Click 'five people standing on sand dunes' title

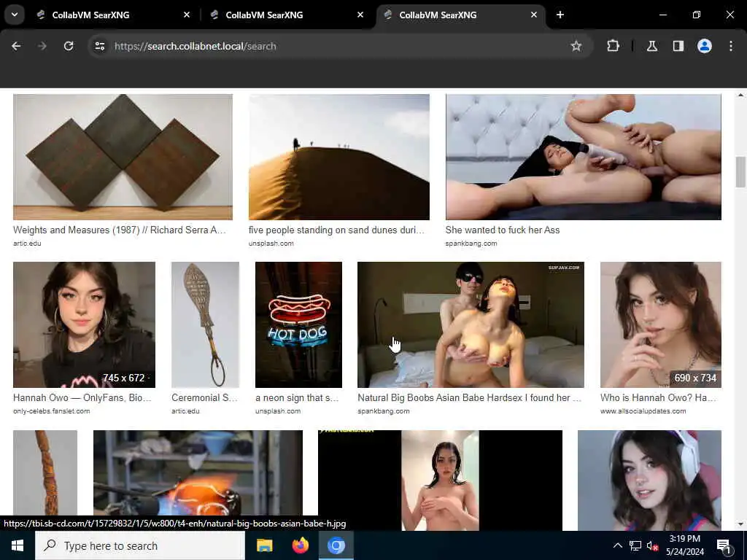click(x=336, y=230)
